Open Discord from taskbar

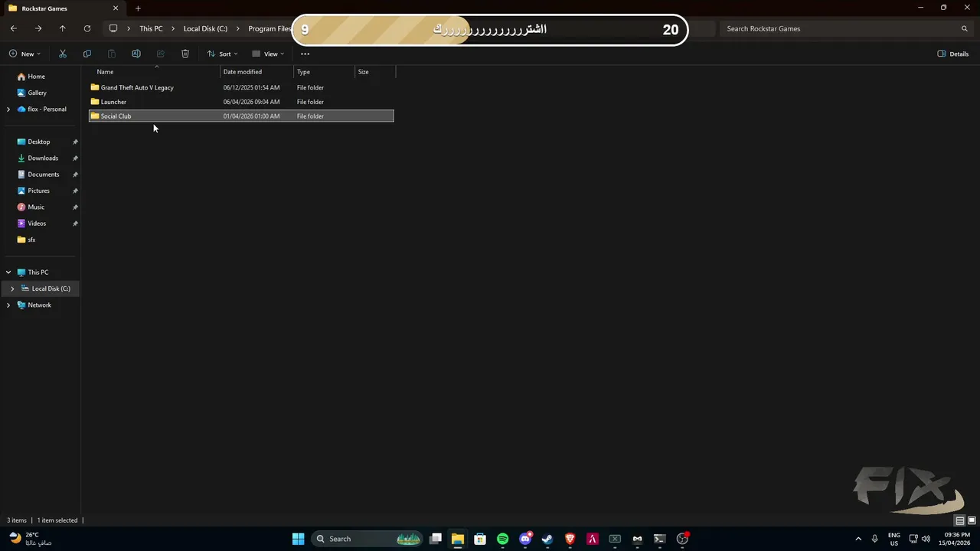coord(525,539)
